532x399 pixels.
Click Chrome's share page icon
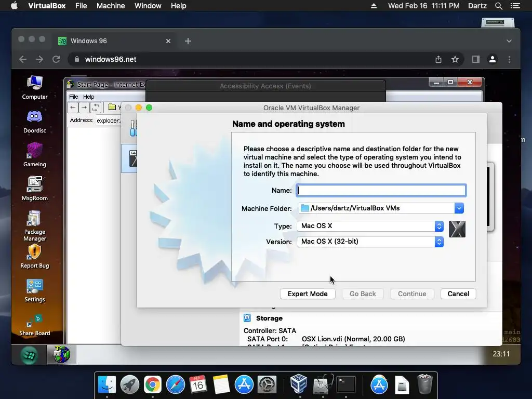(438, 59)
